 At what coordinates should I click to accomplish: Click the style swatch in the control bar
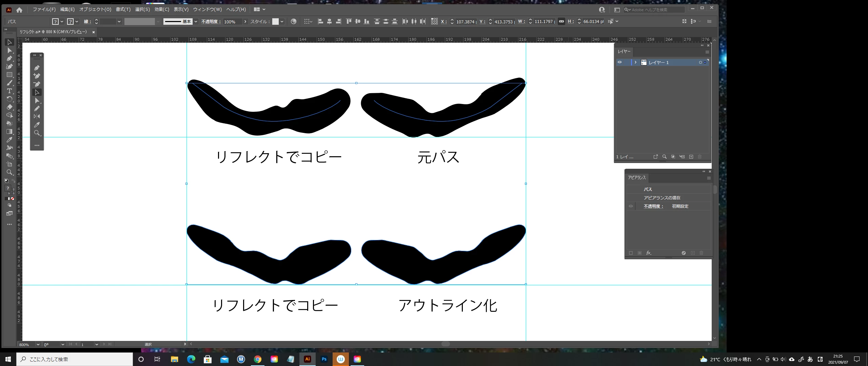(275, 22)
